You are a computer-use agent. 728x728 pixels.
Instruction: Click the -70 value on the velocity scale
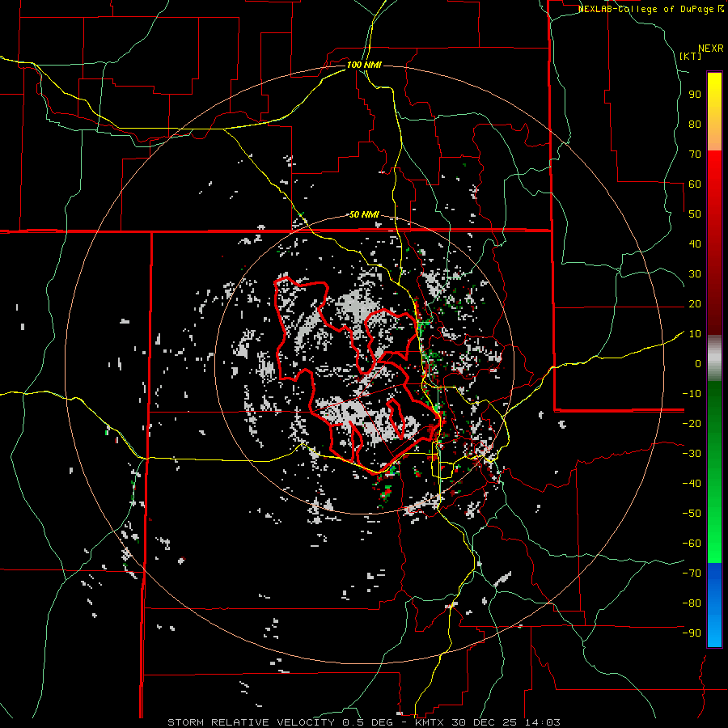click(x=692, y=574)
